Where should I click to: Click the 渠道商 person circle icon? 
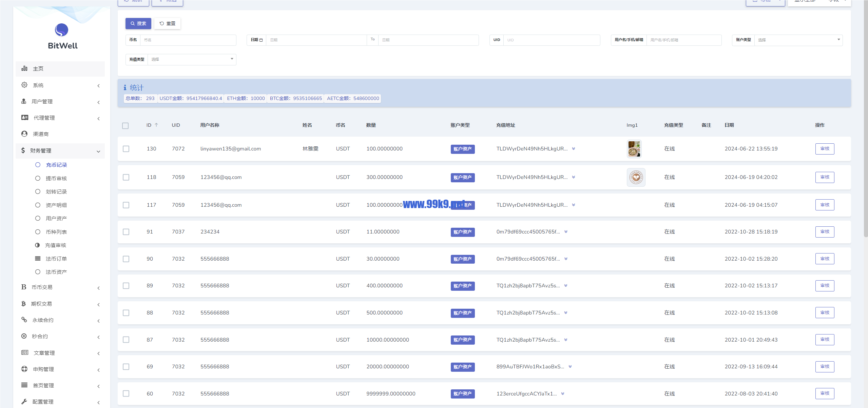(24, 134)
